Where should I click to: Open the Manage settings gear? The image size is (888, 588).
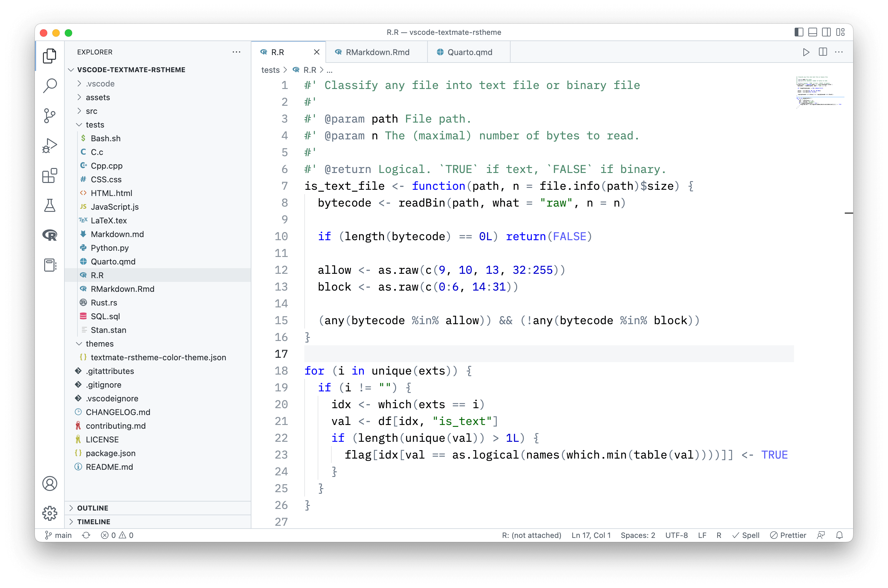click(x=49, y=513)
